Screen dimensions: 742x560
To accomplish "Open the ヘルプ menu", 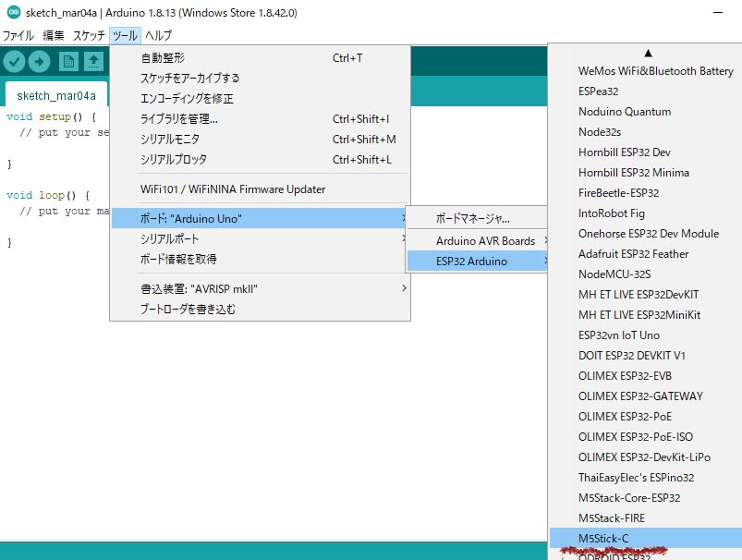I will [158, 35].
